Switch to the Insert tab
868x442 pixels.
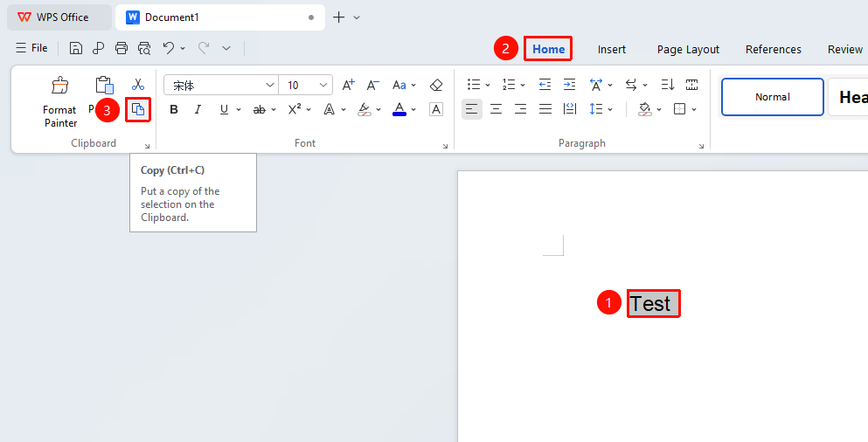612,49
